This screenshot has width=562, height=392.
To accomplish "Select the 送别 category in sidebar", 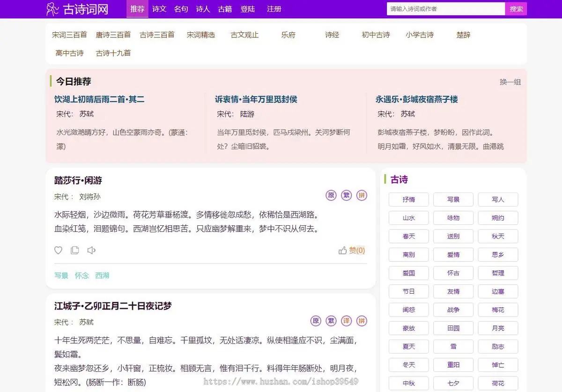I will 453,236.
